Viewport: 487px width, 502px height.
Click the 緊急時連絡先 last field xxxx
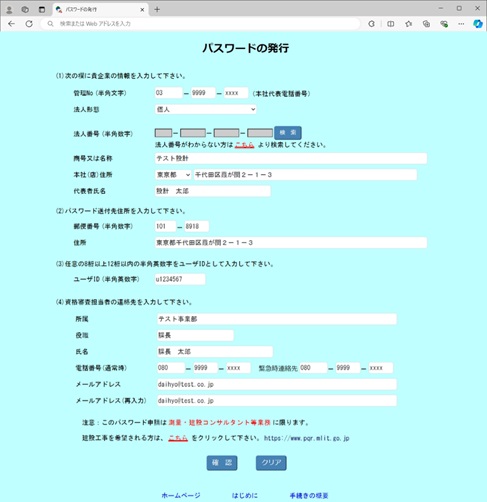coord(381,368)
